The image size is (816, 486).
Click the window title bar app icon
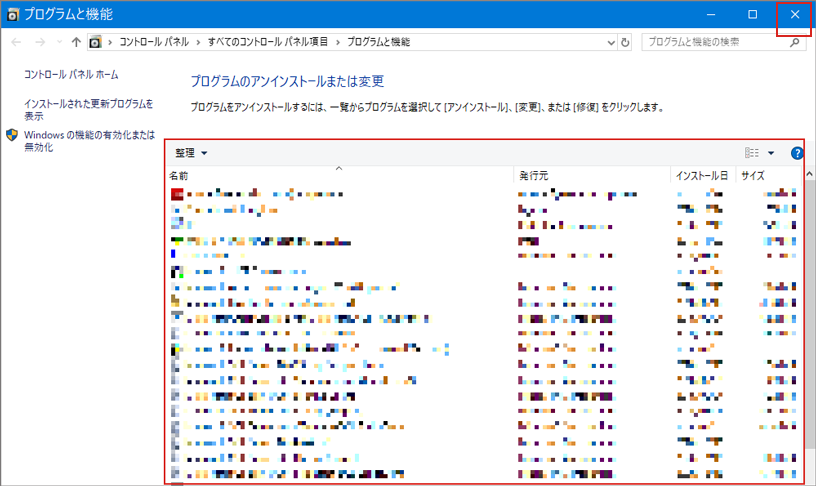click(12, 15)
